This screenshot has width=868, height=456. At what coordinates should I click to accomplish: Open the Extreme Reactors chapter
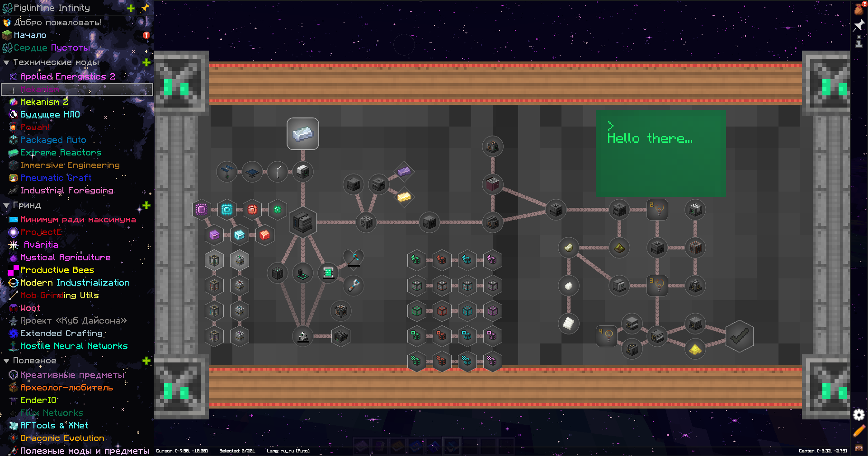click(x=77, y=152)
